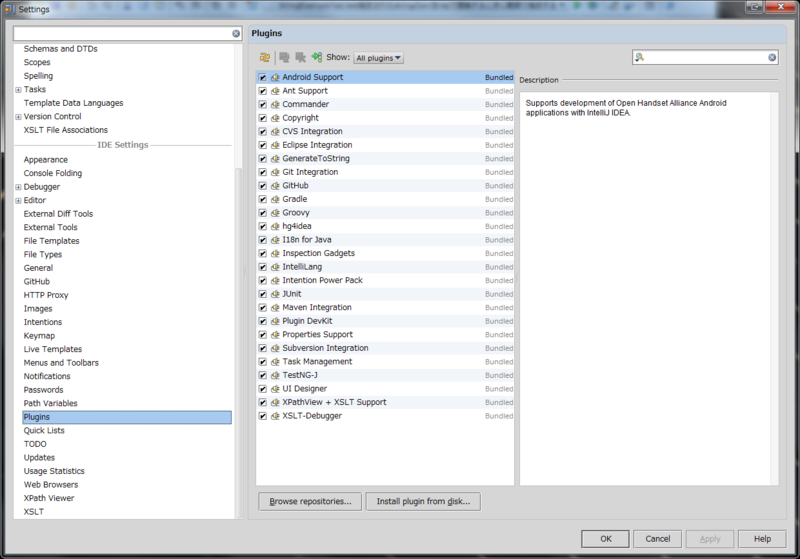The height and width of the screenshot is (559, 800).
Task: Select Updates in settings list
Action: pos(39,458)
